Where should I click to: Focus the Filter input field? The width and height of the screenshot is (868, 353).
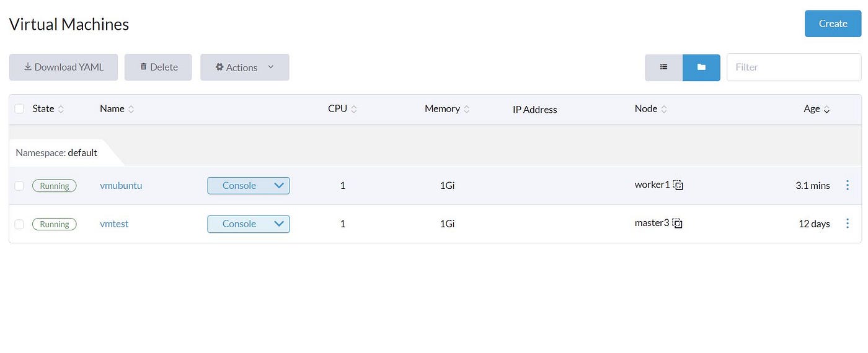click(794, 68)
